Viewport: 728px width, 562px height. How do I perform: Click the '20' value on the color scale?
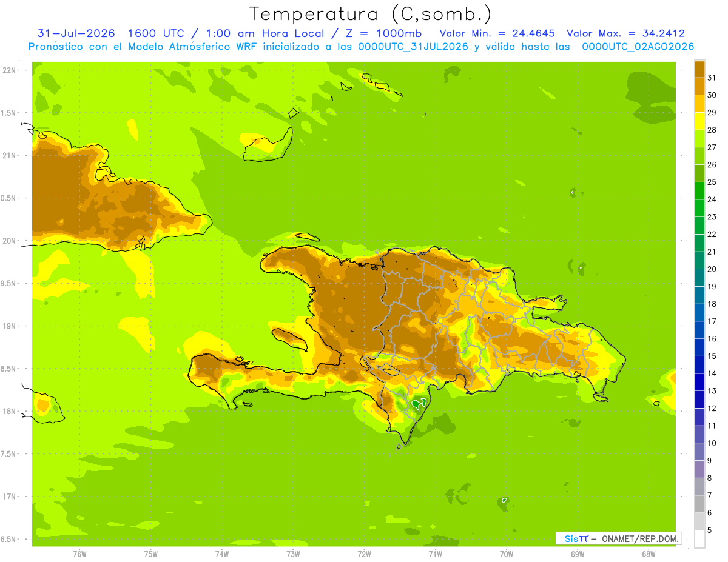pos(712,269)
